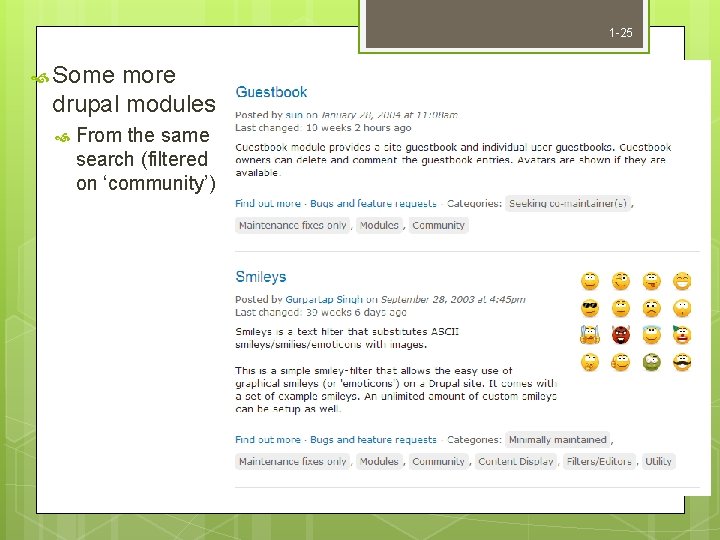Click the angel halo smiley
Screen dimensions: 720x540
pos(651,335)
